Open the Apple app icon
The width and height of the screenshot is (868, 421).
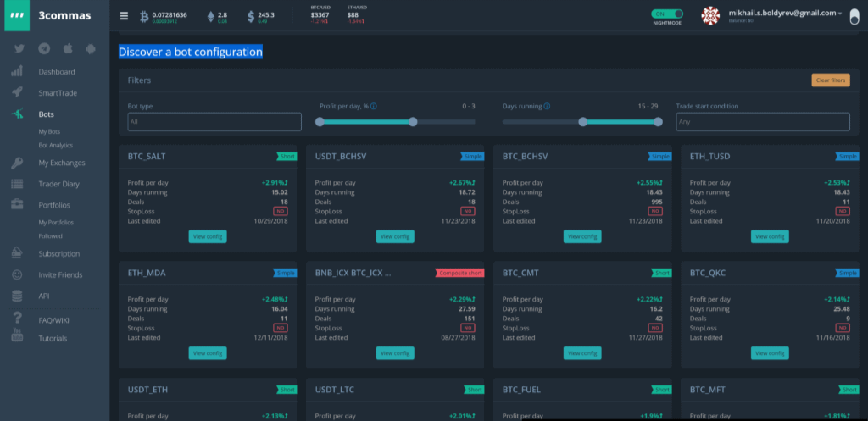point(68,48)
